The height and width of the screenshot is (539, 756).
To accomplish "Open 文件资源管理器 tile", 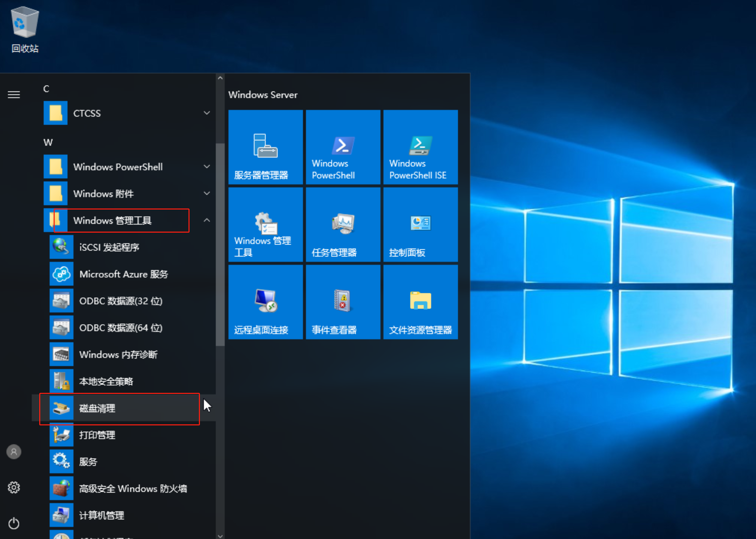I will point(421,302).
